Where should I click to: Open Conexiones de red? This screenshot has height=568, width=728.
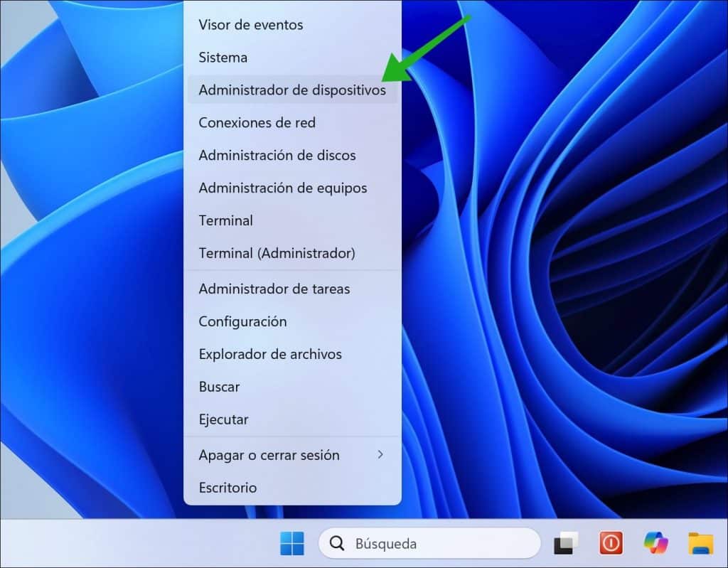tap(292, 122)
